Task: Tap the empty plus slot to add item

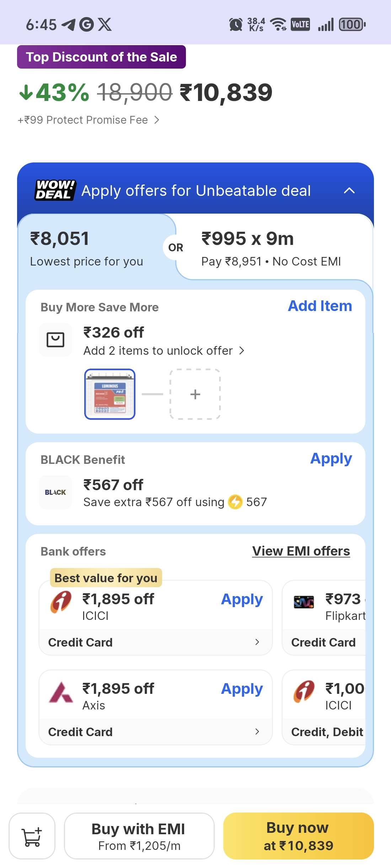Action: (195, 394)
